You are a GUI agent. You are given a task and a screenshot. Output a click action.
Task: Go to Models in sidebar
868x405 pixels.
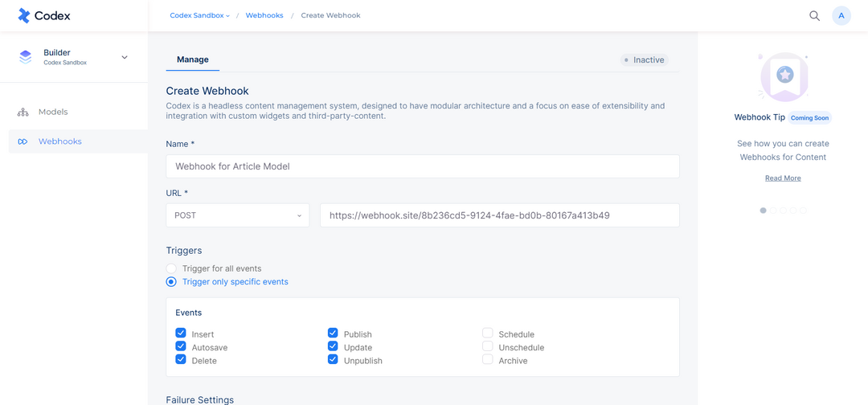53,112
